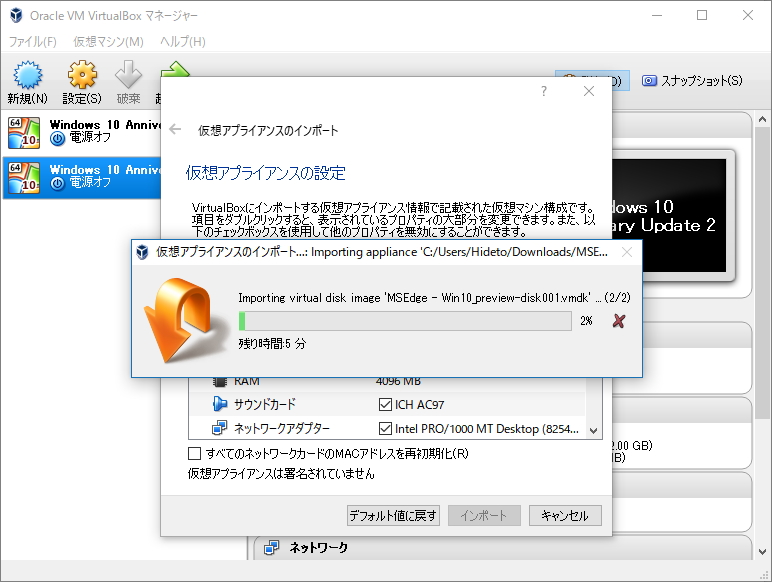The height and width of the screenshot is (582, 772).
Task: Click 仮想アプライアンスの設定 heading
Action: click(266, 173)
